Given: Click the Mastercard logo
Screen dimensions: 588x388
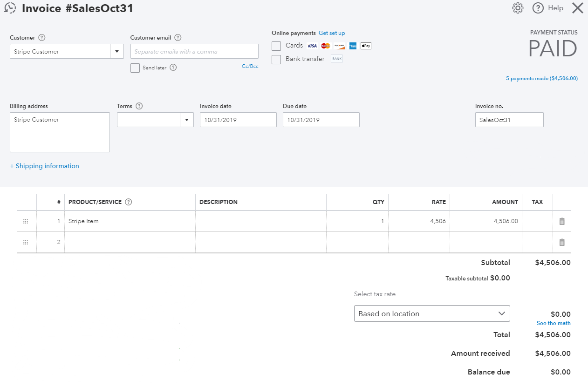Looking at the screenshot, I should coord(326,46).
